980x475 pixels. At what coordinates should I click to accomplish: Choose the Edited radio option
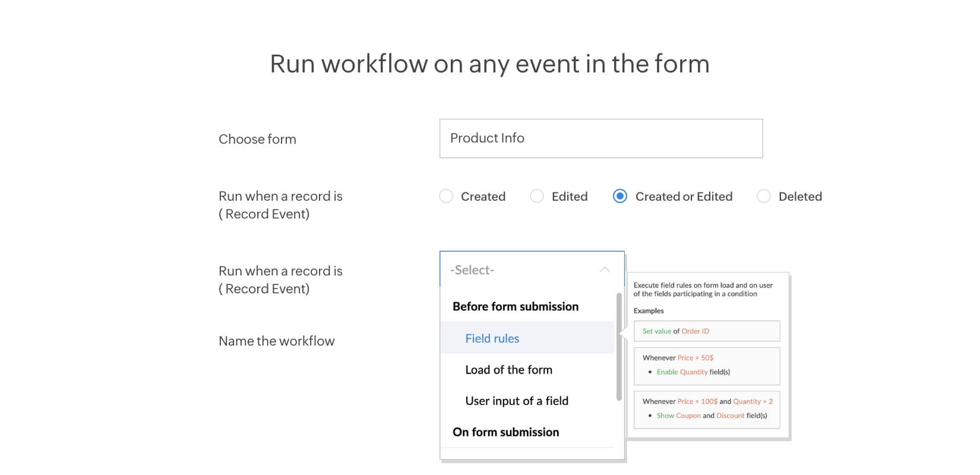pos(537,197)
